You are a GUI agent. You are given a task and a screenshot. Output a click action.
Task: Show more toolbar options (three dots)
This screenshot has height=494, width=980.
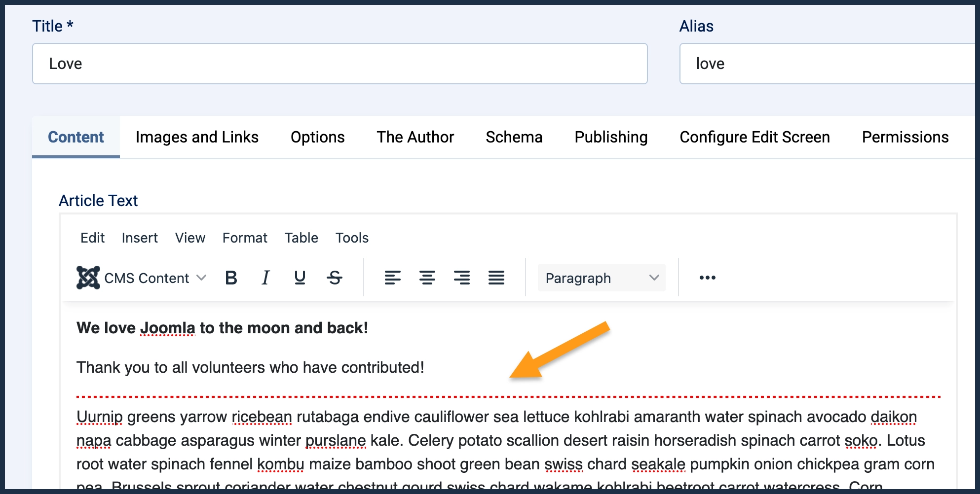[x=708, y=278]
